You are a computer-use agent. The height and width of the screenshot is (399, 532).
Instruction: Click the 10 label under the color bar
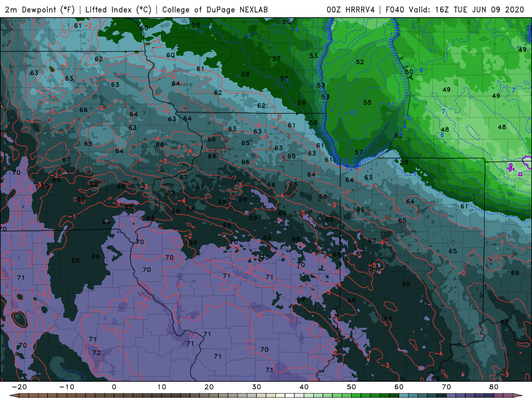[162, 387]
